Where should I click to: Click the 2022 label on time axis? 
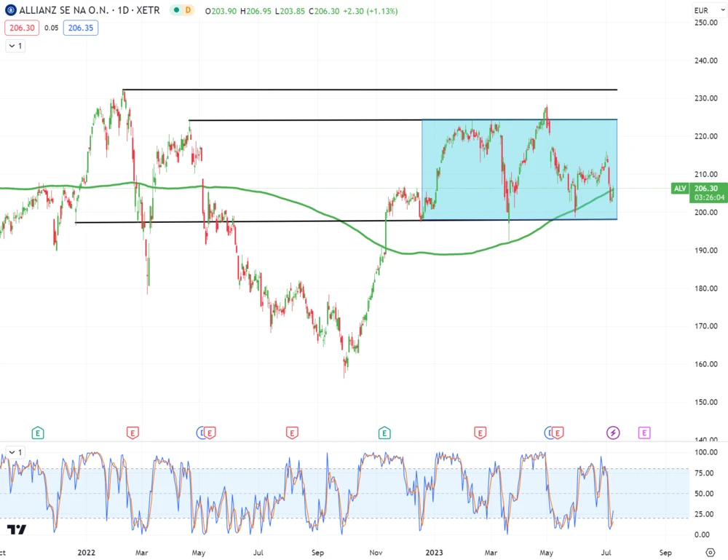pos(87,553)
